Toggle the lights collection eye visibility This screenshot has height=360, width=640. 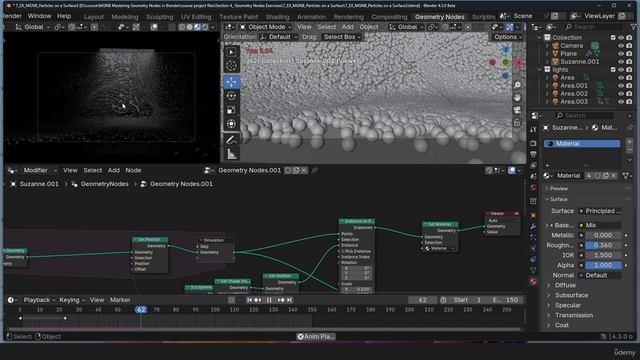point(621,70)
